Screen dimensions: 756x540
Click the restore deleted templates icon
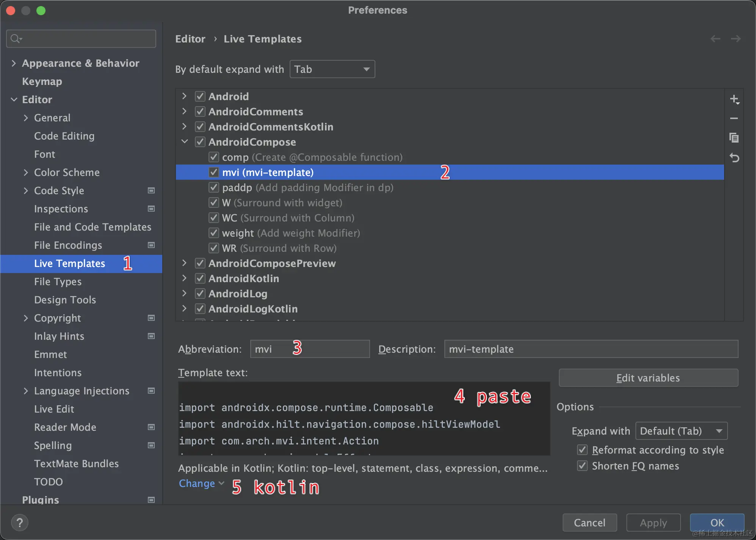pos(734,157)
